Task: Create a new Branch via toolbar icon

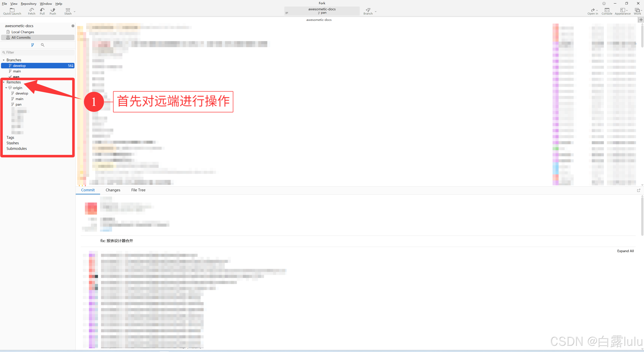Action: pos(368,10)
